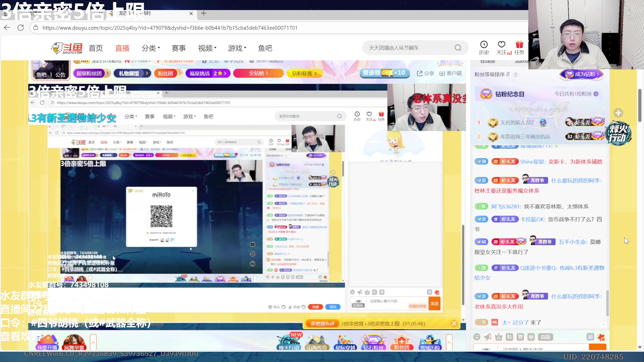Screen dimensions: 644x362
Task: Click the 客户端 client download icon
Action: tap(451, 73)
